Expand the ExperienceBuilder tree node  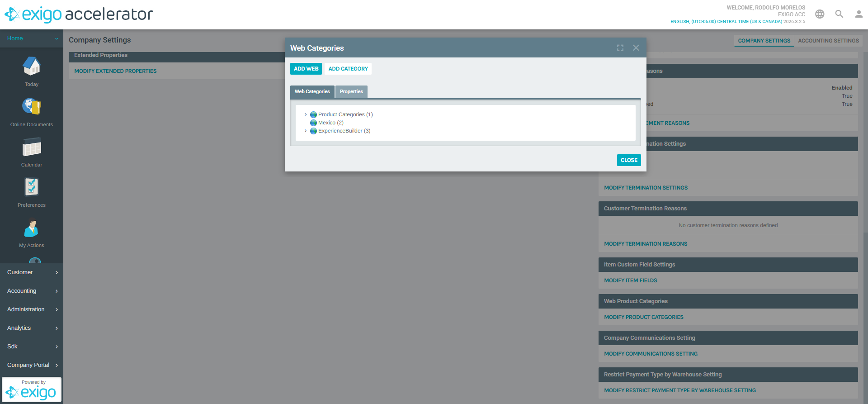click(306, 131)
